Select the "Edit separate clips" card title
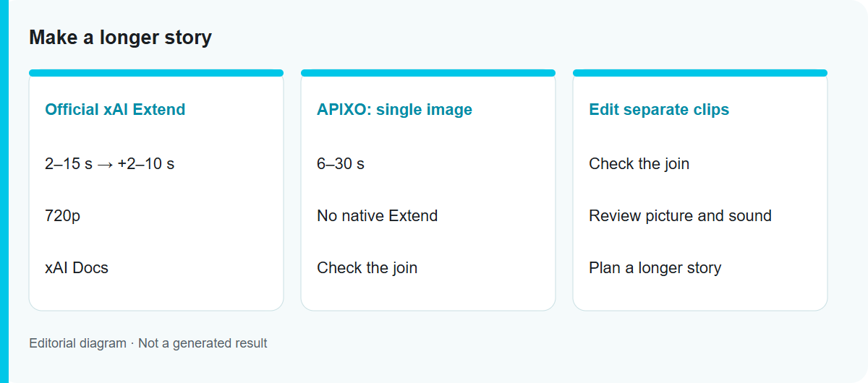 click(x=659, y=110)
